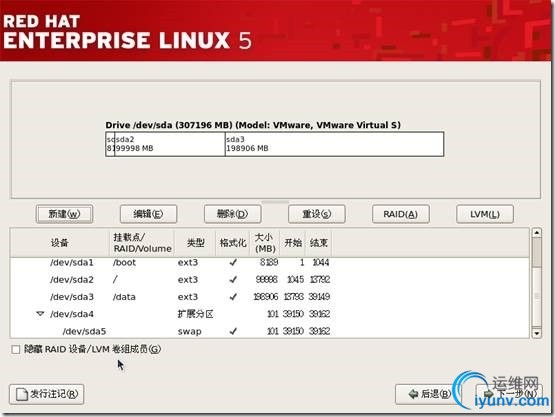This screenshot has width=555, height=417.
Task: Select the /dev/sda1 row
Action: 270,262
